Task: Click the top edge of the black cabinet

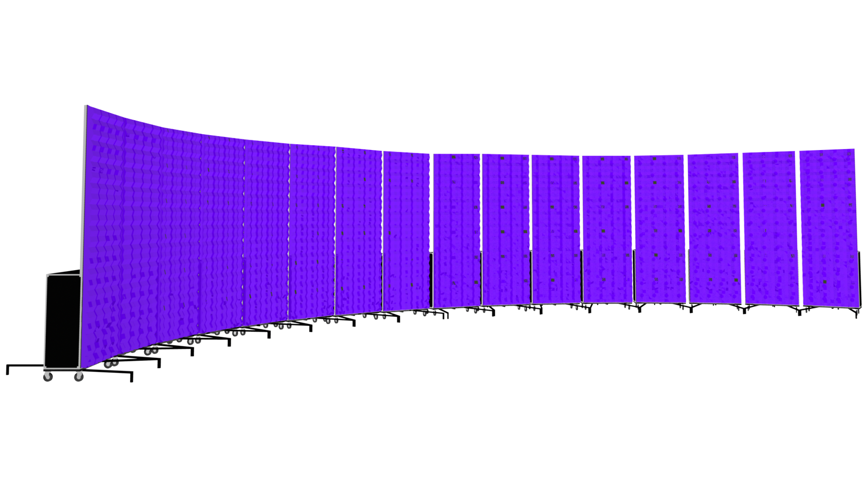Action: pyautogui.click(x=63, y=274)
